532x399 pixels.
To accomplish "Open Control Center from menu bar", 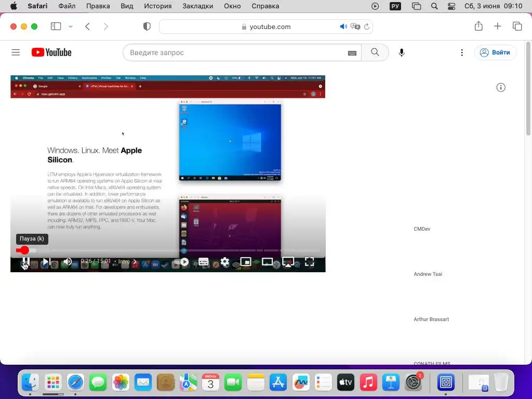I will [x=451, y=6].
